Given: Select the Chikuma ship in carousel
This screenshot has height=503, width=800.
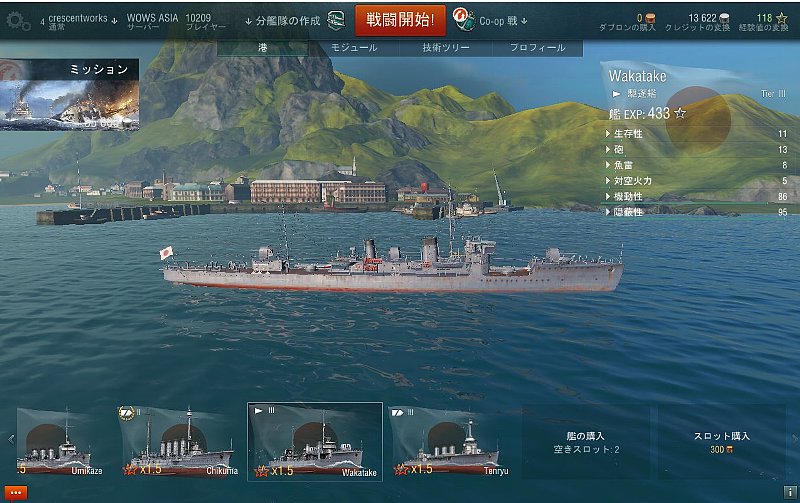Looking at the screenshot, I should pos(179,442).
